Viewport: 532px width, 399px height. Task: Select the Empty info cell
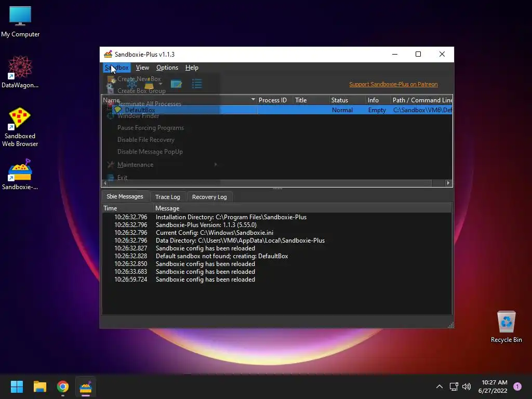pyautogui.click(x=377, y=110)
